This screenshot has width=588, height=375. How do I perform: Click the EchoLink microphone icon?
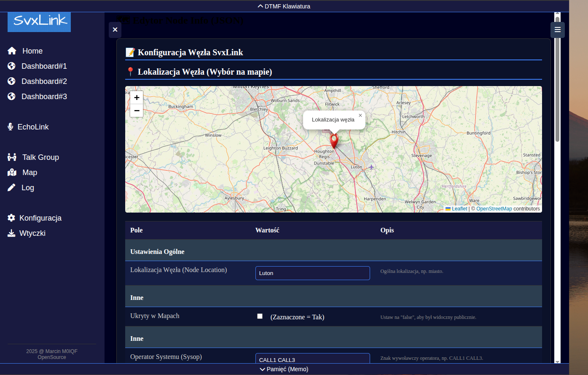click(x=11, y=127)
